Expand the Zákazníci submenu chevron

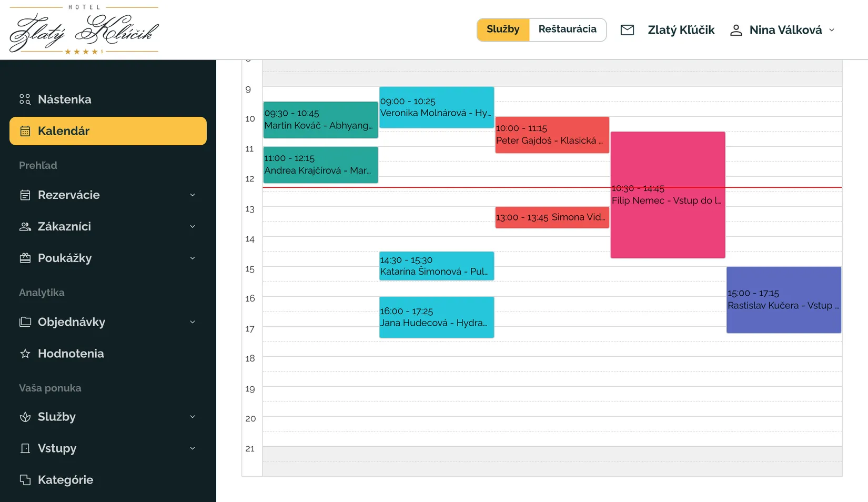[x=193, y=227]
